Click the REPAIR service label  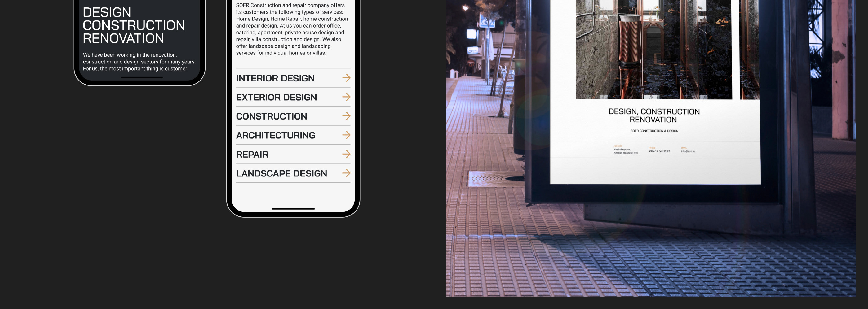(252, 154)
